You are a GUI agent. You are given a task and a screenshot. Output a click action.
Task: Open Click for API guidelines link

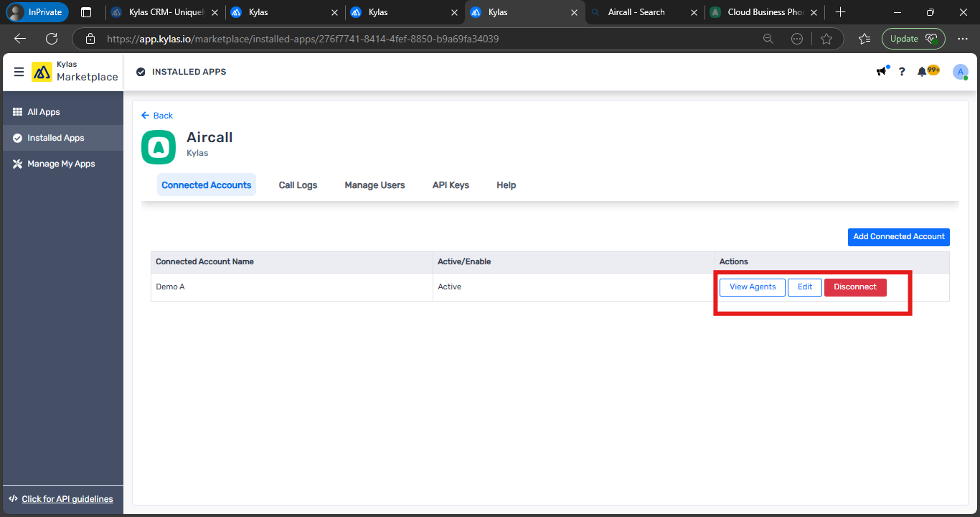tap(67, 499)
